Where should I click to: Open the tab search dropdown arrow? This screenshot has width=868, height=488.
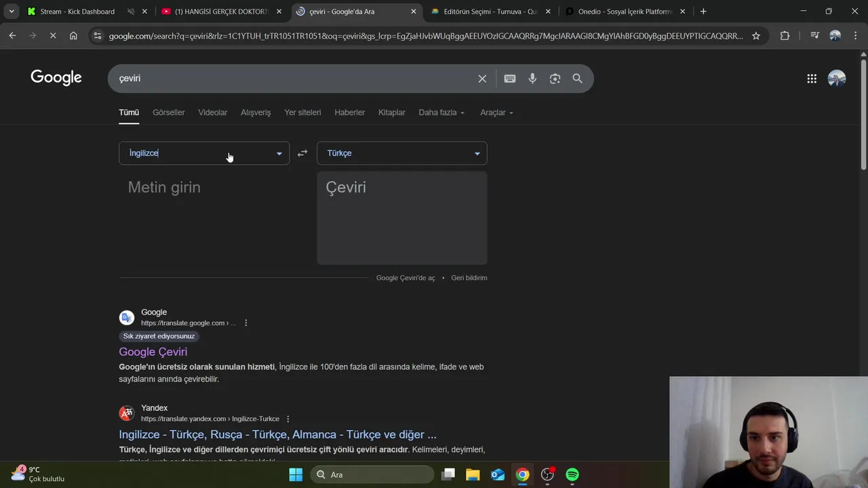point(12,12)
